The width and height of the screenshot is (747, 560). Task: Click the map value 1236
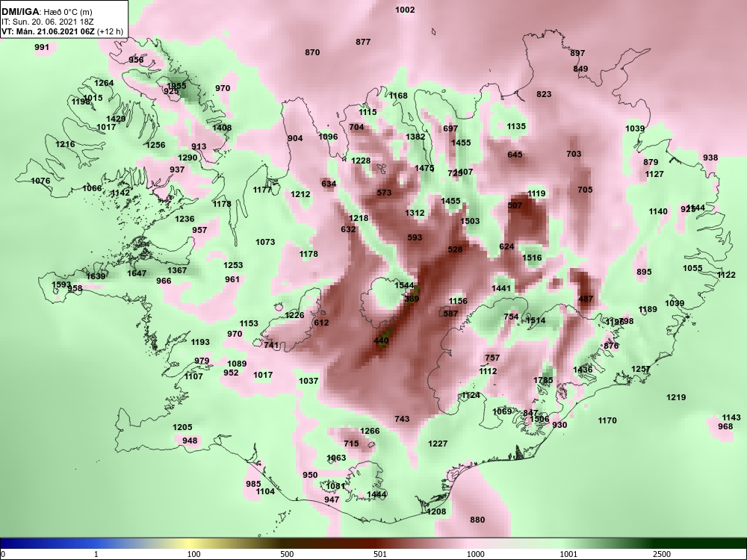click(x=185, y=219)
